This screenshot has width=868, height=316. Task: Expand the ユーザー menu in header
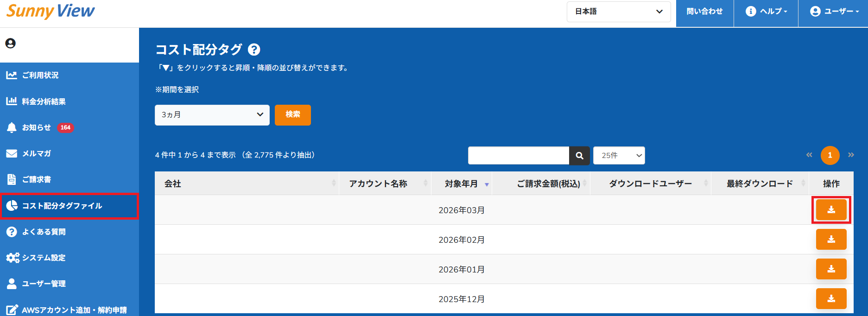point(834,12)
